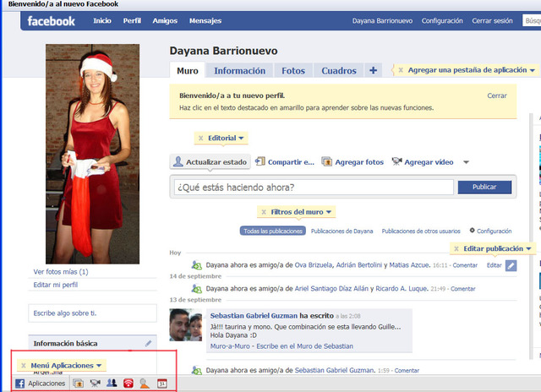The image size is (541, 392).
Task: Open Configuración in the header
Action: [x=442, y=20]
